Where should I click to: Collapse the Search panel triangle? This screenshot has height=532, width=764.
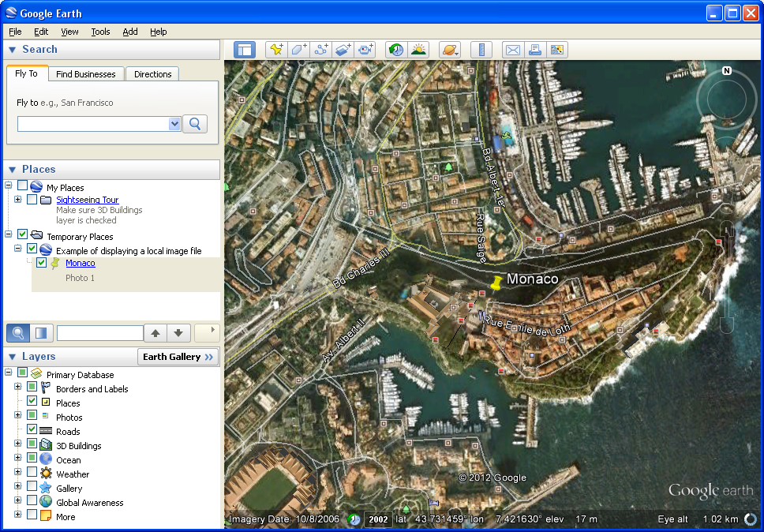pyautogui.click(x=13, y=50)
